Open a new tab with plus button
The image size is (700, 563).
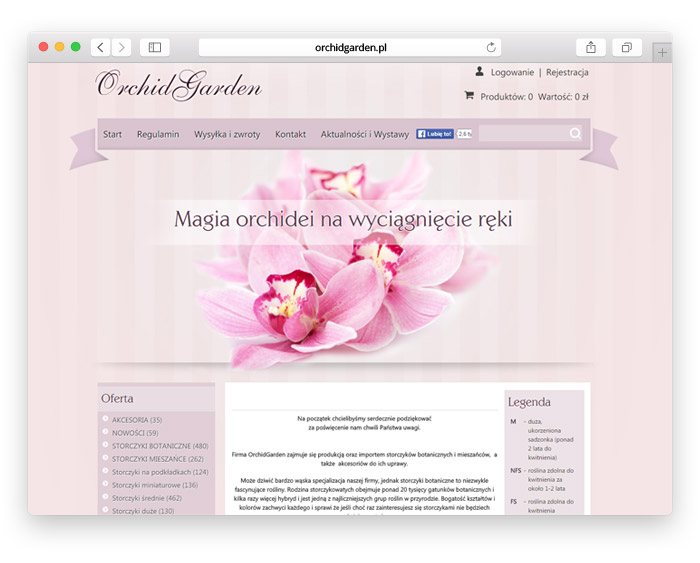pos(662,53)
